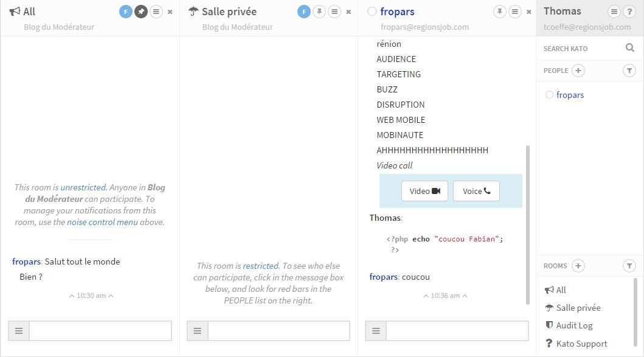The height and width of the screenshot is (357, 644).
Task: Open the help question mark icon
Action: point(629,12)
